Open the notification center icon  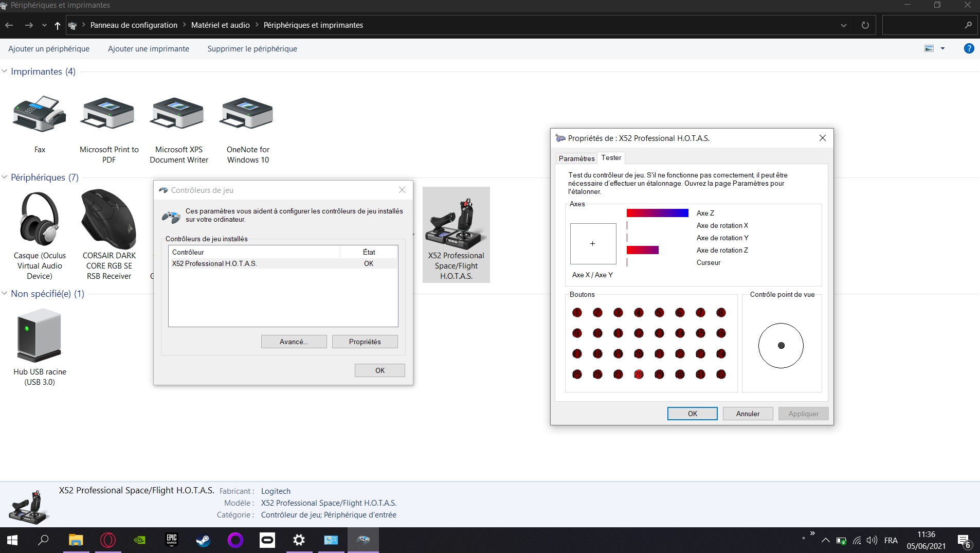click(x=964, y=541)
